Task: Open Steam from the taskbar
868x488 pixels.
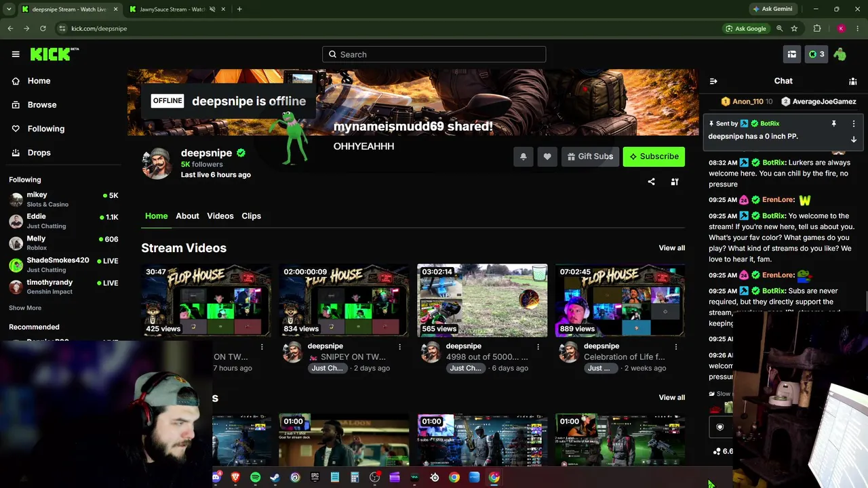Action: point(275,477)
